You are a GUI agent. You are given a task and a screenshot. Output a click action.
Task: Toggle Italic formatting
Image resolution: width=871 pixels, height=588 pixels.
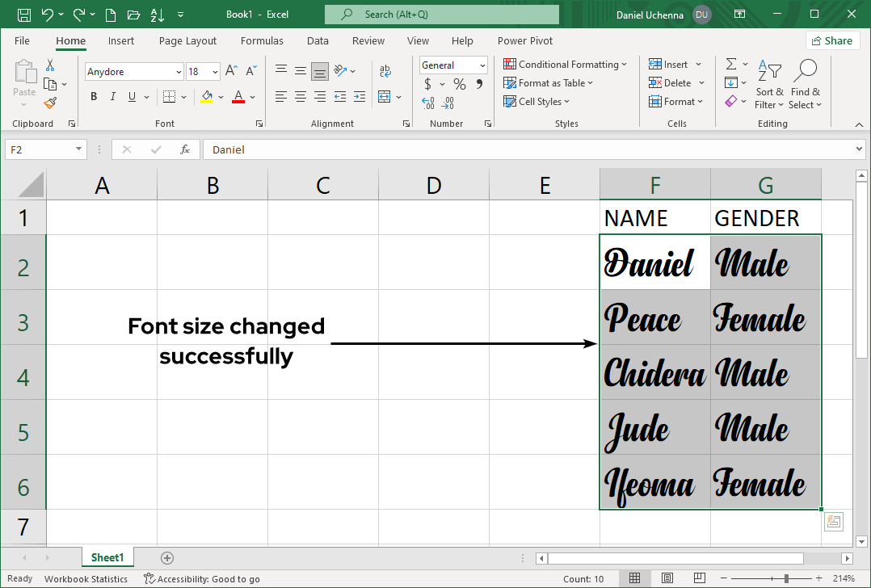[x=112, y=97]
